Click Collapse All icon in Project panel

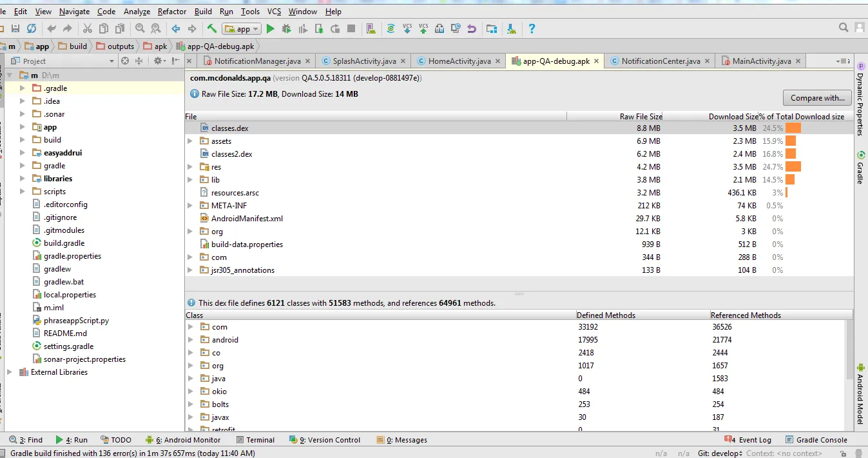click(x=139, y=61)
